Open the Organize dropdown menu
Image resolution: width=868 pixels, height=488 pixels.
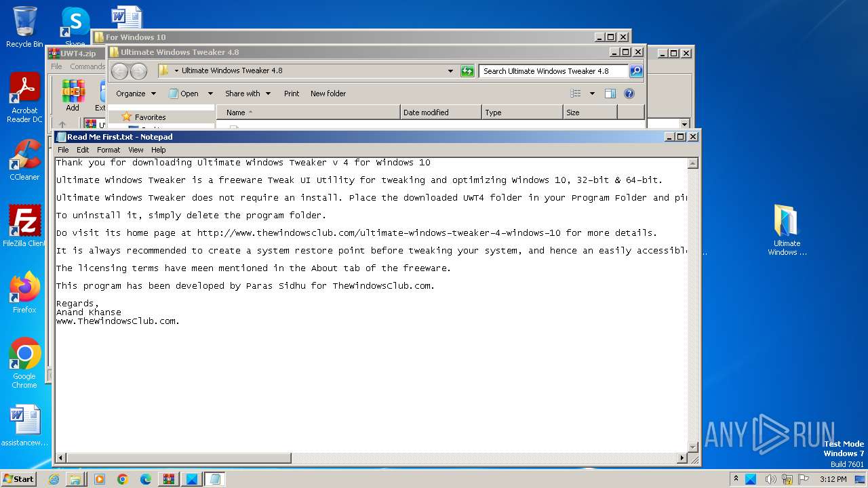click(x=136, y=94)
